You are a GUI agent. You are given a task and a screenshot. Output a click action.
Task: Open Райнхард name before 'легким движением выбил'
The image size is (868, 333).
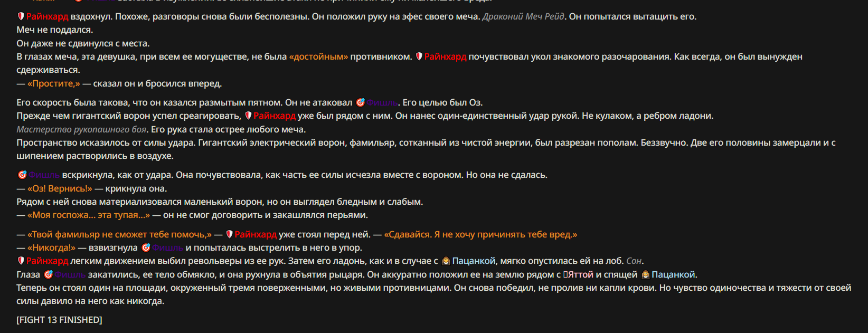click(x=48, y=261)
